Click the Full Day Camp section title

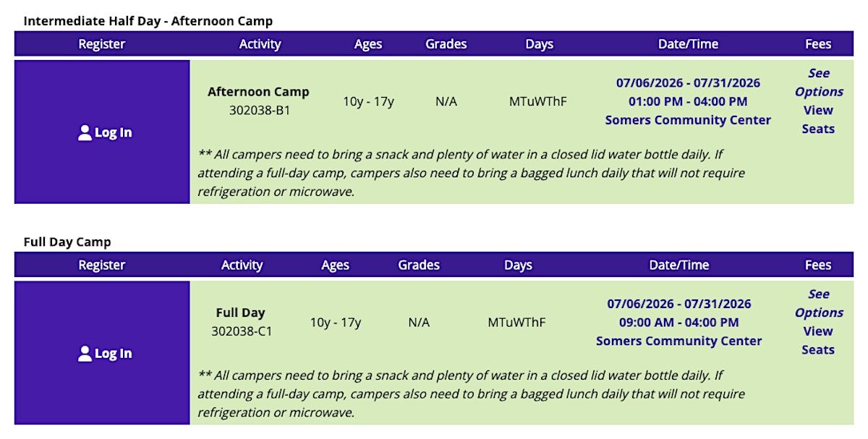coord(67,242)
